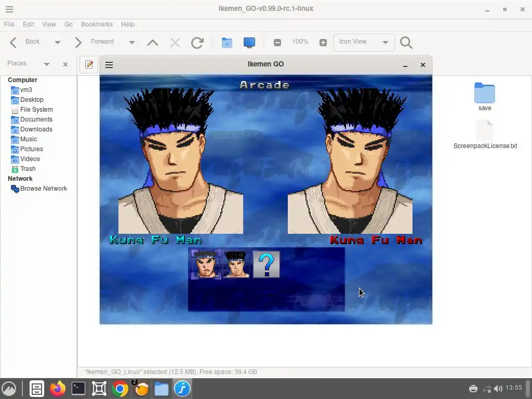Click the printer tray icon
532x399 pixels.
click(473, 389)
